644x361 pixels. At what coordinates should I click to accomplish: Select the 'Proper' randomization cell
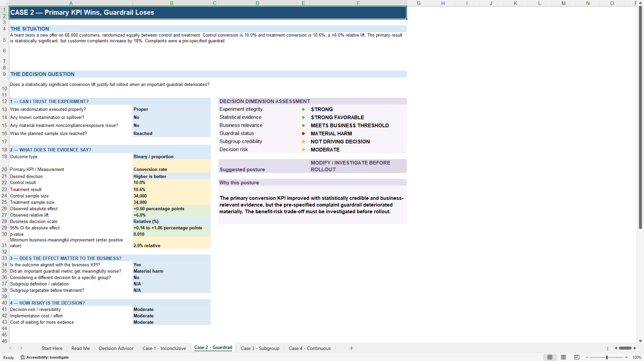171,109
